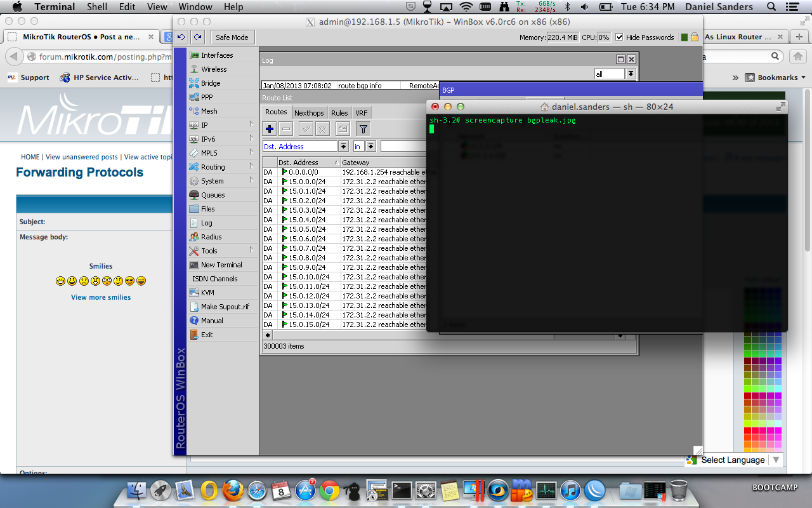Click the View unanswered posts link

(82, 157)
